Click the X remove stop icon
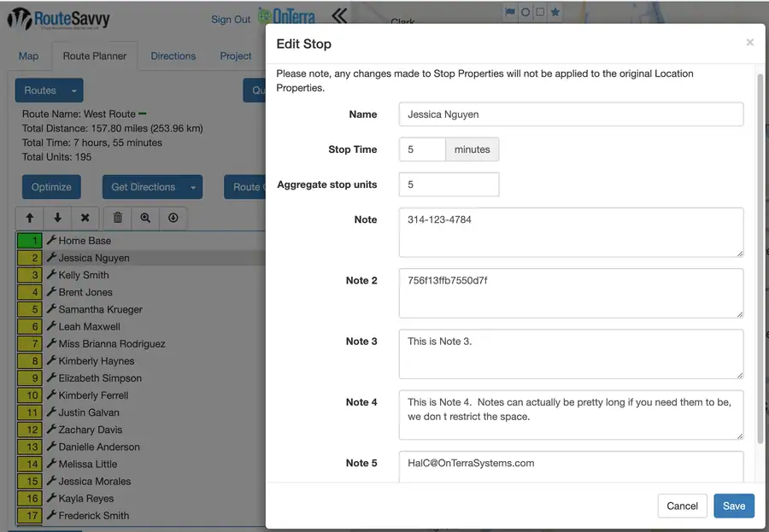 click(85, 219)
